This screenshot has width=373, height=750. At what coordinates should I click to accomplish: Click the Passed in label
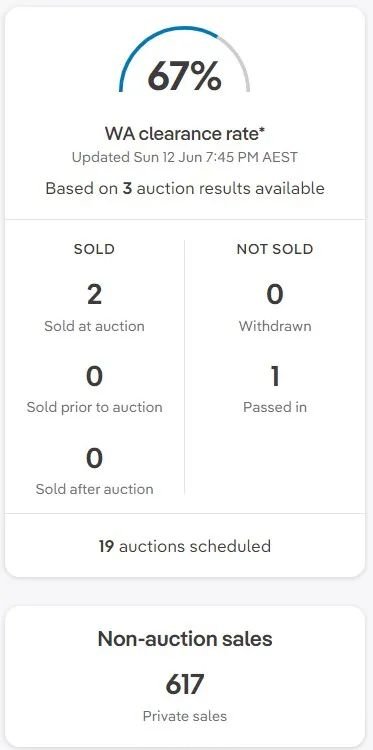coord(275,408)
